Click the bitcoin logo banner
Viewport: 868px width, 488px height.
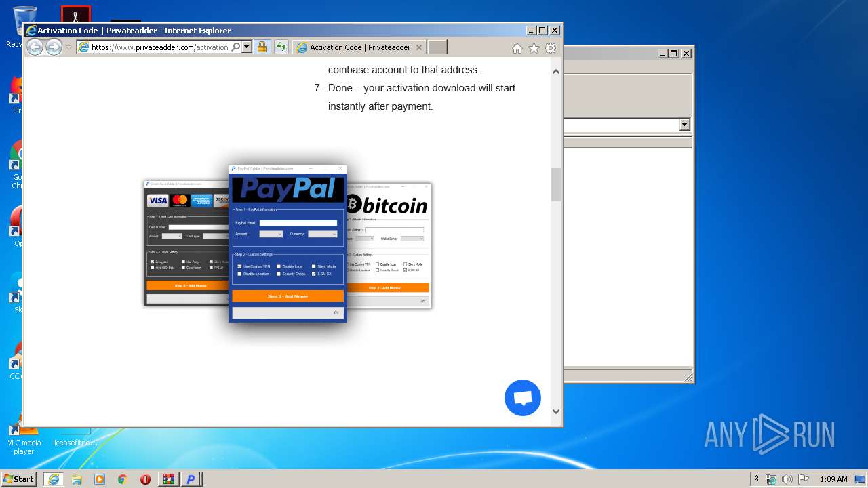click(x=387, y=205)
